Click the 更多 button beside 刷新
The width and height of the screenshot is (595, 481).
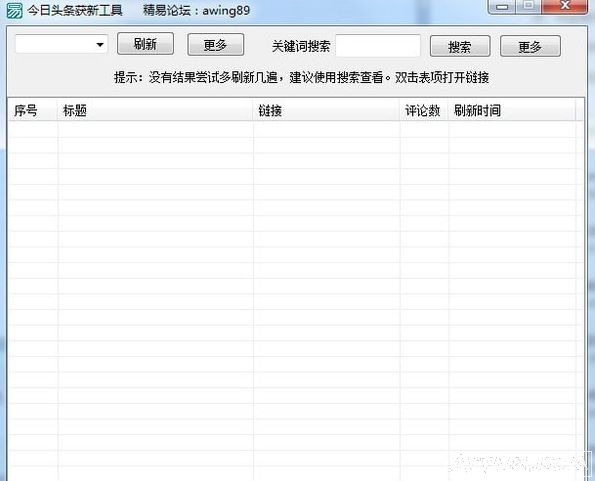click(216, 45)
